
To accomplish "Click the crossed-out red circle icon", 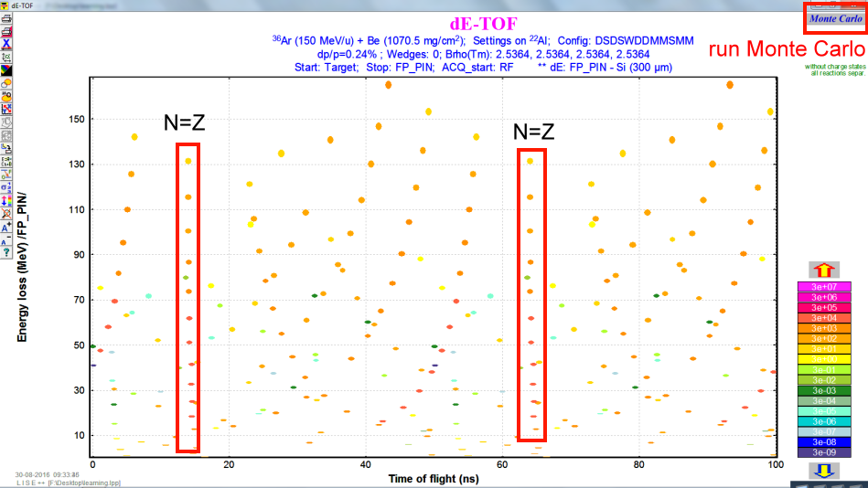I will click(x=6, y=212).
